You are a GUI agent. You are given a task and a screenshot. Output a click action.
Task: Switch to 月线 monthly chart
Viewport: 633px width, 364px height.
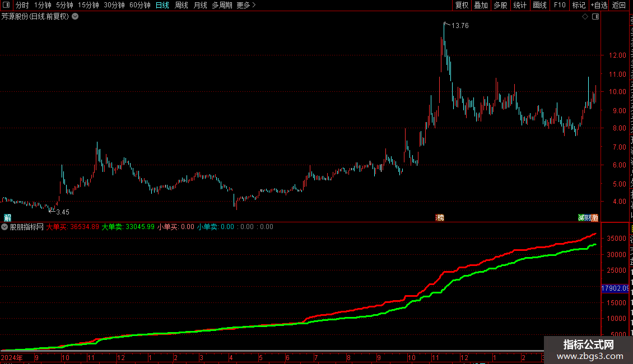(200, 5)
